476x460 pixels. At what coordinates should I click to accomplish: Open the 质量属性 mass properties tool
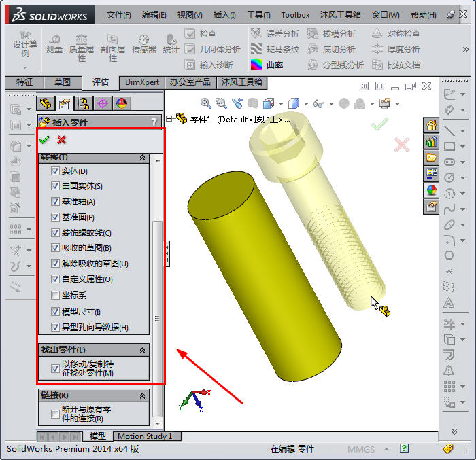82,45
